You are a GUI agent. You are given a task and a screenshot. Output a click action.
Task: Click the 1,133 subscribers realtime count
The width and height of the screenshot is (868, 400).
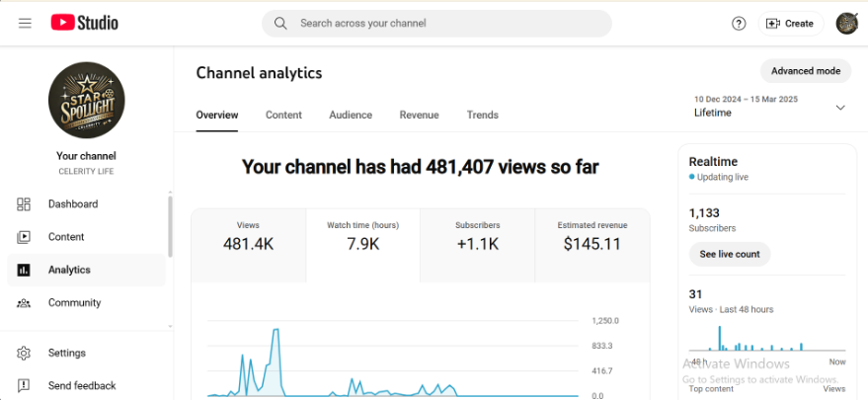point(704,213)
